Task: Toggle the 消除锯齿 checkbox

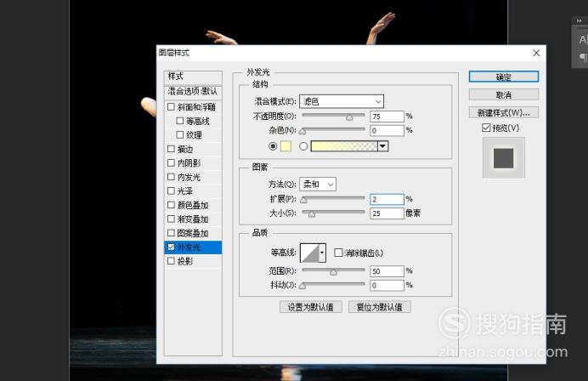Action: point(338,253)
